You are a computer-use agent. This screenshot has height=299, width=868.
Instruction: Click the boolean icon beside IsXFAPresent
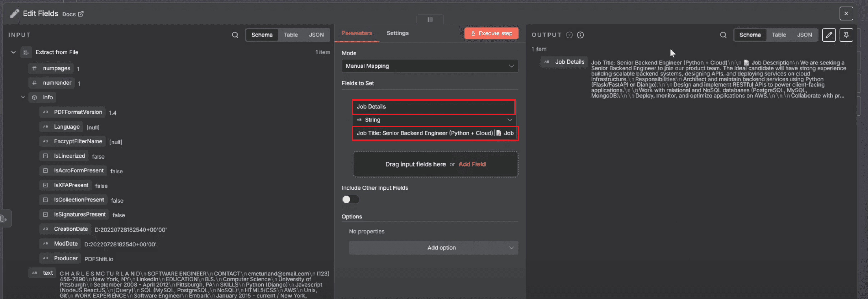pyautogui.click(x=45, y=185)
